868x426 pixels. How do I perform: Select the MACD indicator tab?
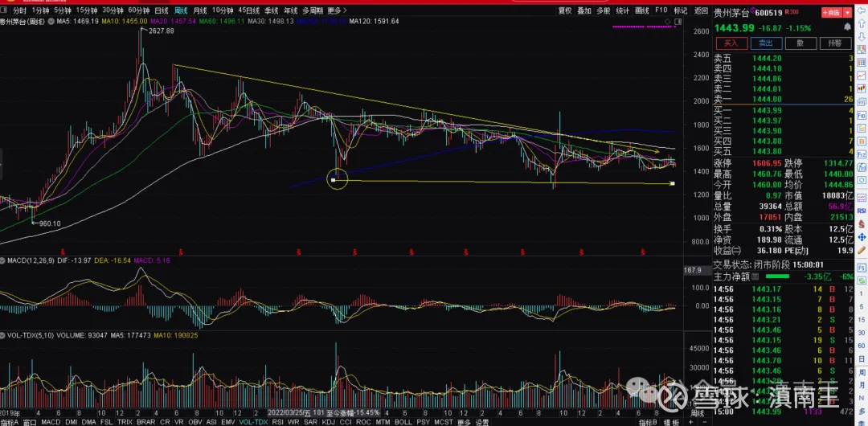(x=51, y=422)
